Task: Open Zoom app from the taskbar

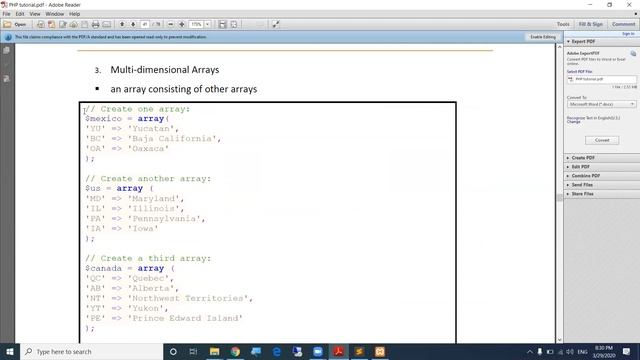Action: tap(318, 351)
